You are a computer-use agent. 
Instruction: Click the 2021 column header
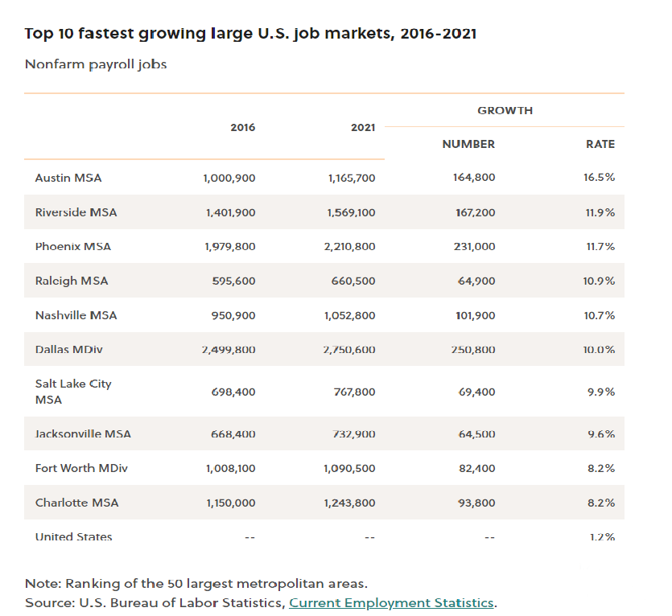(x=363, y=127)
